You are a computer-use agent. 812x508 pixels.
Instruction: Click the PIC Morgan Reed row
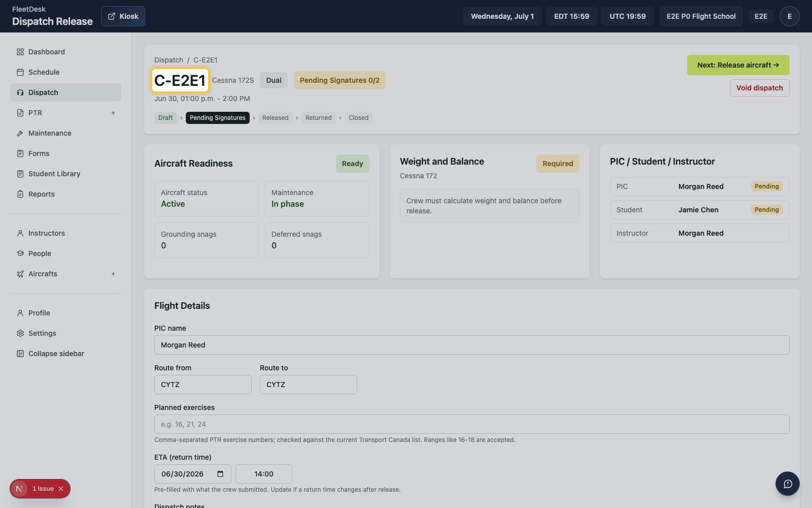click(699, 186)
